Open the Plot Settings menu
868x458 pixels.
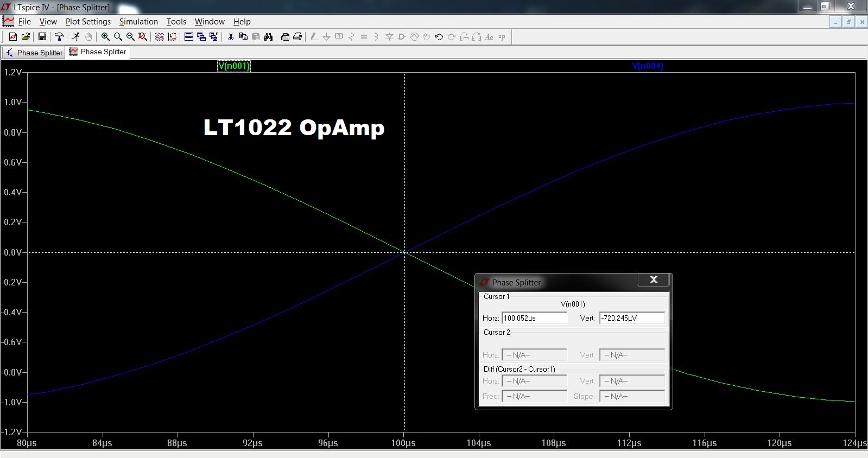click(x=88, y=22)
